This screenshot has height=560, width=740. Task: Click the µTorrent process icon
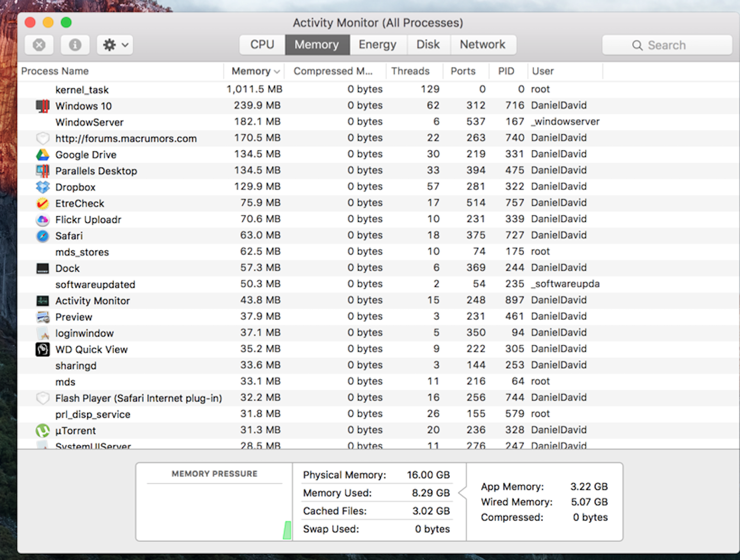click(x=43, y=430)
